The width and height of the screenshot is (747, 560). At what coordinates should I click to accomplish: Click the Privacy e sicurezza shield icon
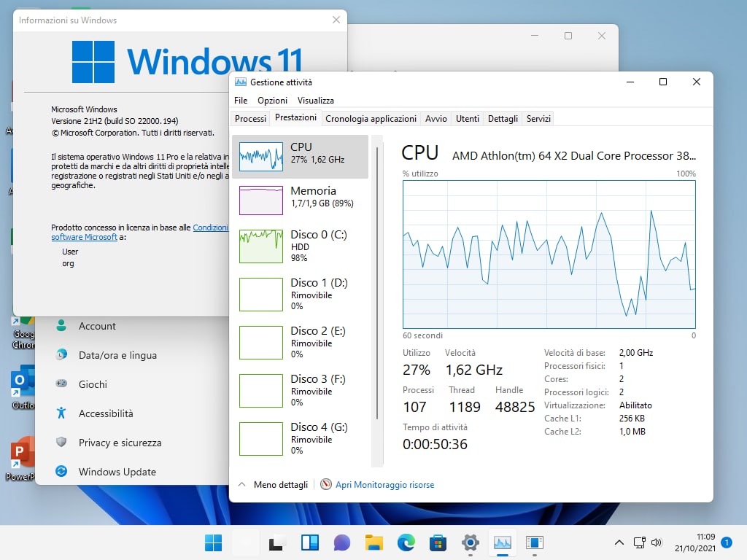(61, 443)
